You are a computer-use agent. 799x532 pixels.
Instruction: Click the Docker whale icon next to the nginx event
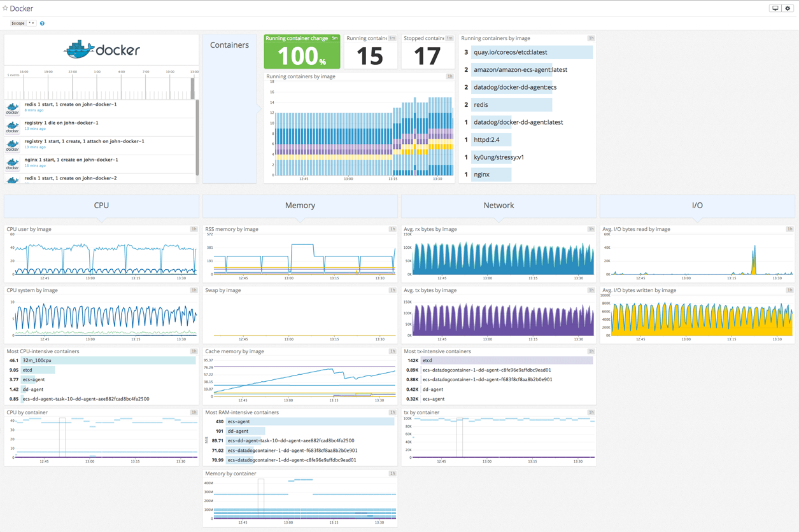click(12, 164)
